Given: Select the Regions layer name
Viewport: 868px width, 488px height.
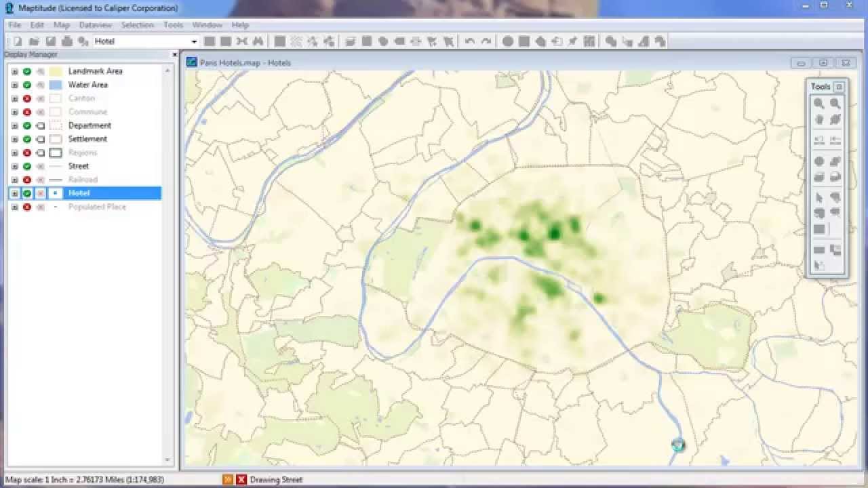Looking at the screenshot, I should (x=83, y=152).
